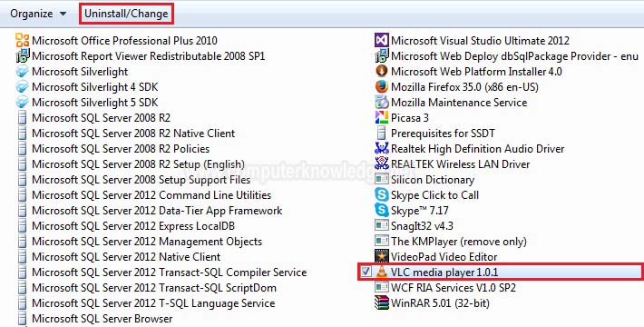Select SQL Server 2008 R2 Setup (English)
The width and height of the screenshot is (644, 327).
pos(139,164)
